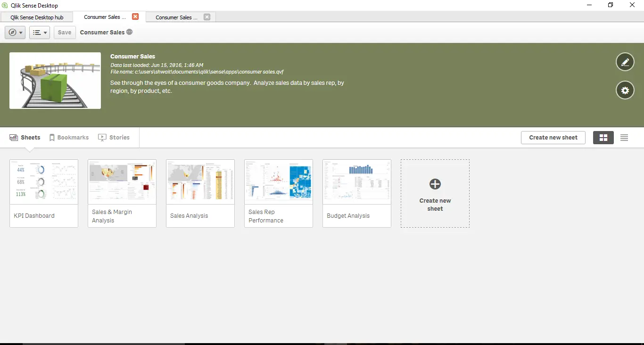Click the File name path text

coord(197,72)
